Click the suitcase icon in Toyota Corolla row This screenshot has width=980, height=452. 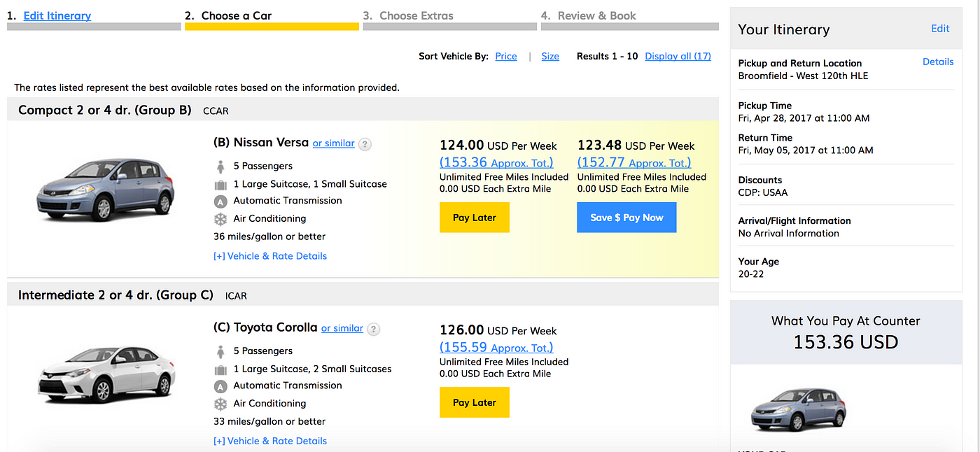220,369
